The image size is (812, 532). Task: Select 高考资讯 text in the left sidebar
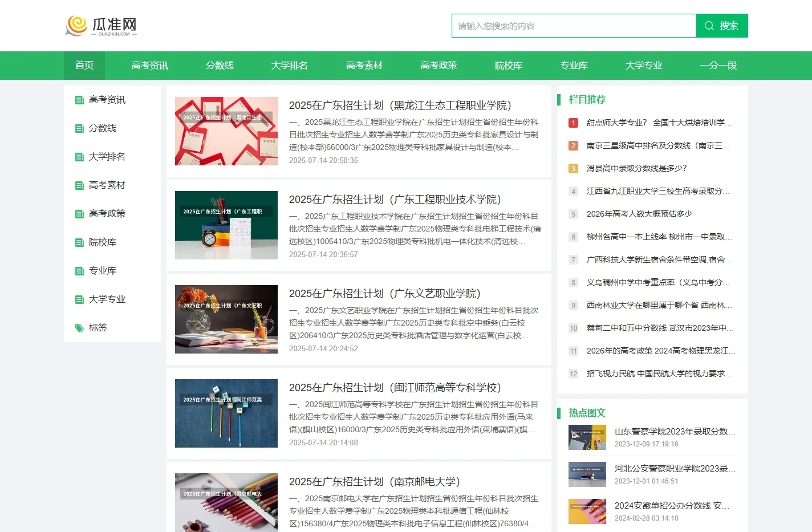[x=107, y=100]
